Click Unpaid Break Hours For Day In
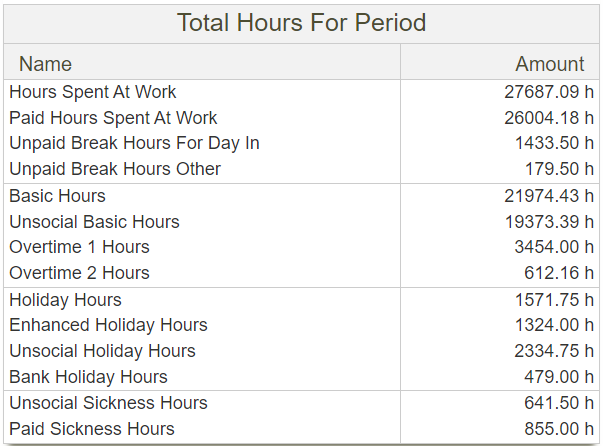Image resolution: width=604 pixels, height=446 pixels. click(x=134, y=143)
